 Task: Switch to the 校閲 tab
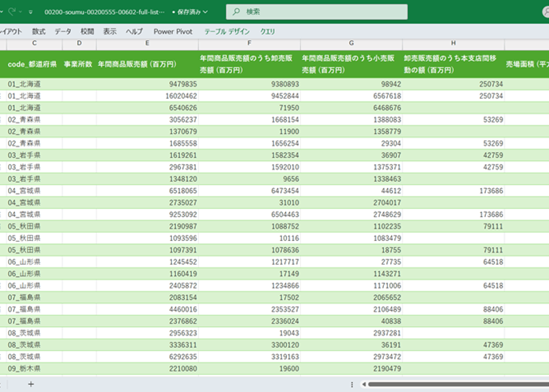click(87, 31)
